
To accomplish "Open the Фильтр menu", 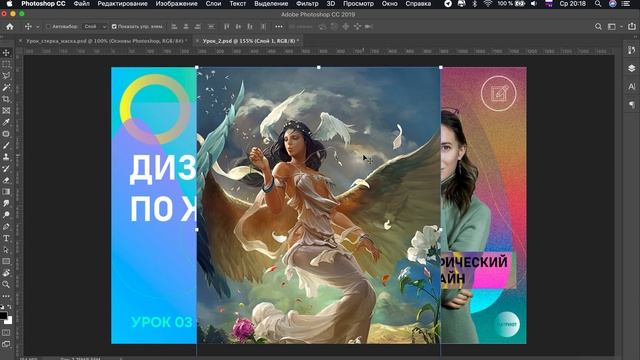I will [307, 4].
